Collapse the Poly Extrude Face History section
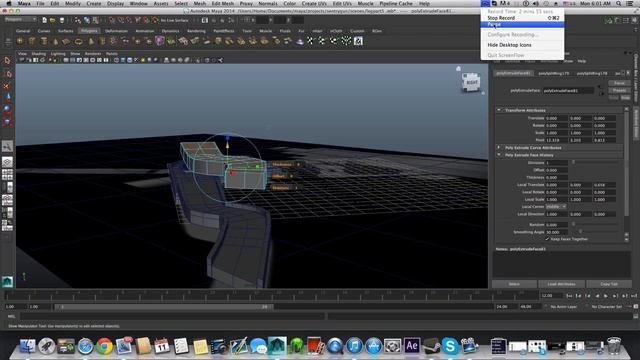This screenshot has width=640, height=360. 498,155
